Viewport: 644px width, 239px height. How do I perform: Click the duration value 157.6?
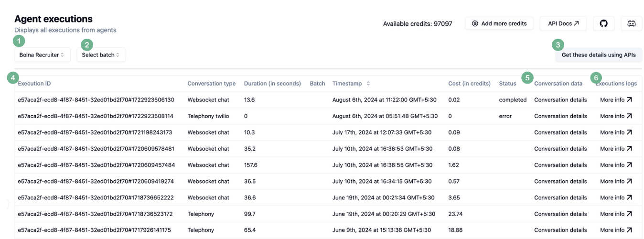tap(251, 165)
